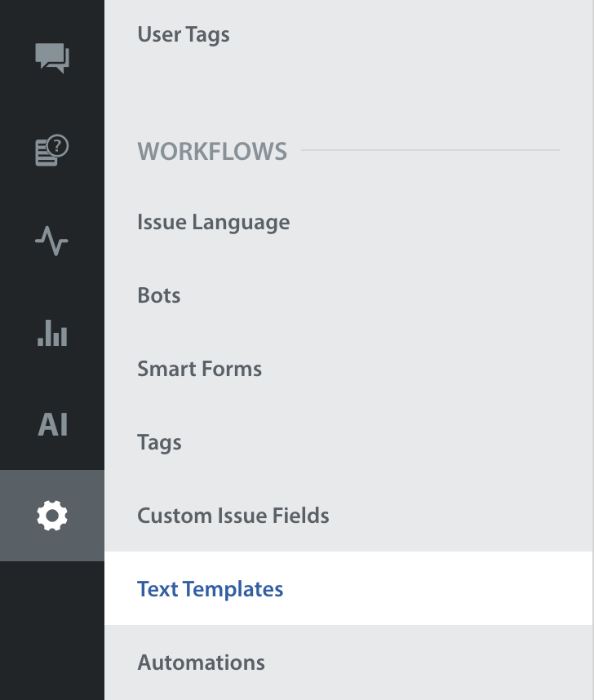Click the question mark badge on FAQ icon
Viewport: 594px width, 700px height.
[59, 145]
